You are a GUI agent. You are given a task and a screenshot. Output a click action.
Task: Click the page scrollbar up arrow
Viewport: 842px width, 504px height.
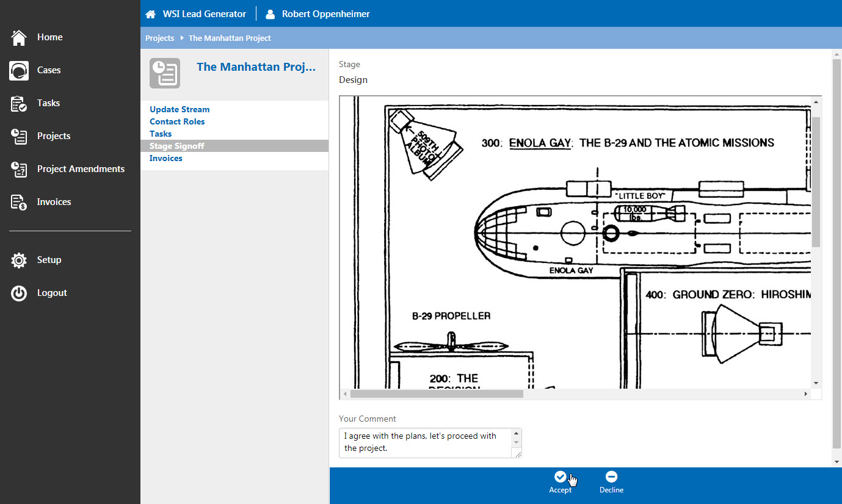(837, 54)
